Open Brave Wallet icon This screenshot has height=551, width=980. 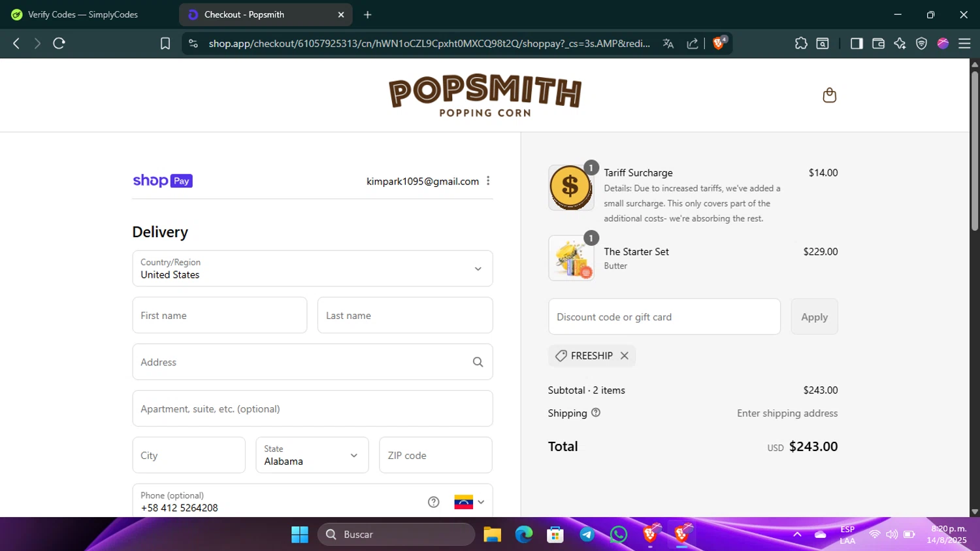[878, 43]
